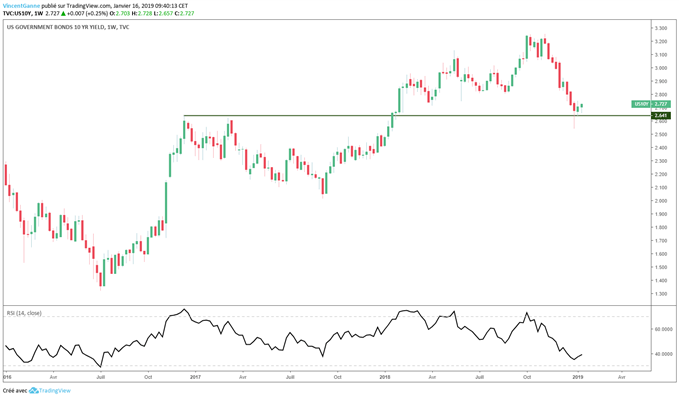Select the upper dashed RSI overbought line
The width and height of the screenshot is (679, 398).
[x=327, y=317]
